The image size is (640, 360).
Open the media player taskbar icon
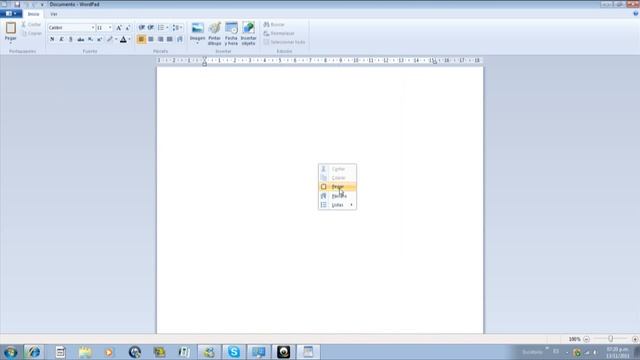[109, 352]
